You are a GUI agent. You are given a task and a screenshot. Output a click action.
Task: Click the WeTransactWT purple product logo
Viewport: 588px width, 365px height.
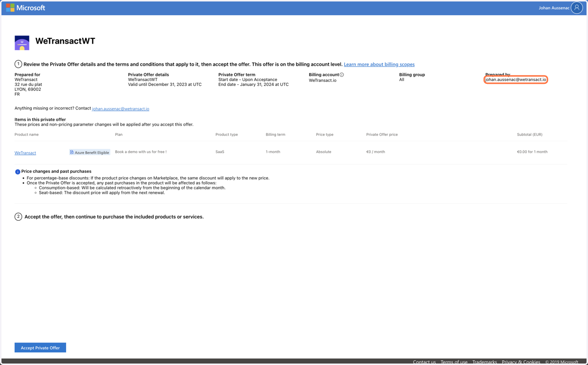tap(22, 43)
